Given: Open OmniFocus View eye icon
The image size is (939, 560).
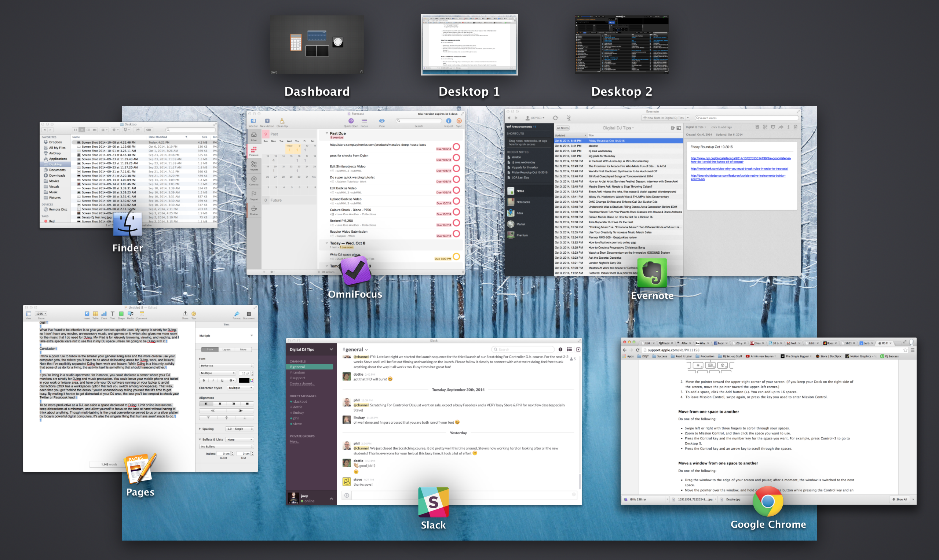Looking at the screenshot, I should tap(382, 121).
